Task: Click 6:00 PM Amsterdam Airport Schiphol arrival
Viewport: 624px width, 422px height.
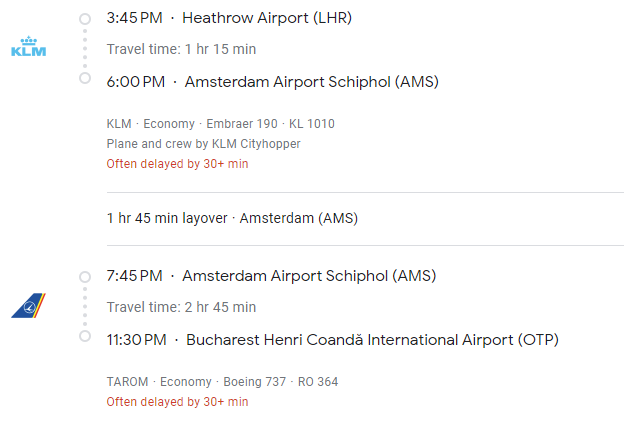Action: pyautogui.click(x=272, y=82)
